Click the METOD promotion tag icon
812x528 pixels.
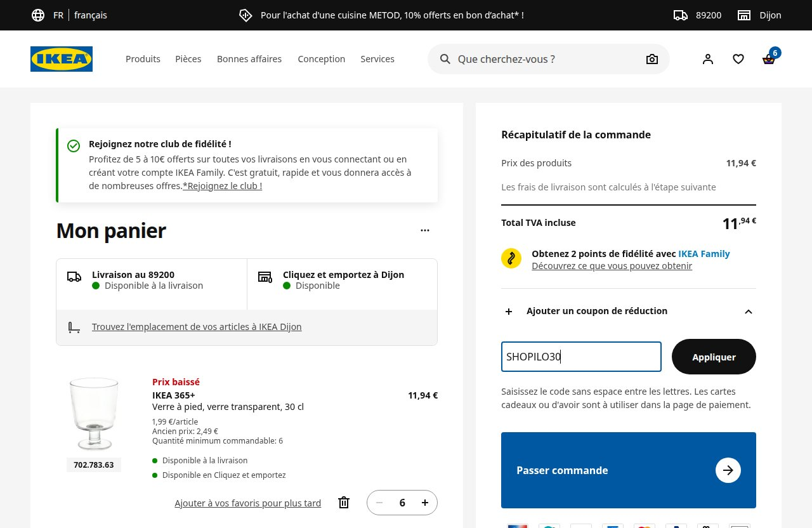pos(246,15)
